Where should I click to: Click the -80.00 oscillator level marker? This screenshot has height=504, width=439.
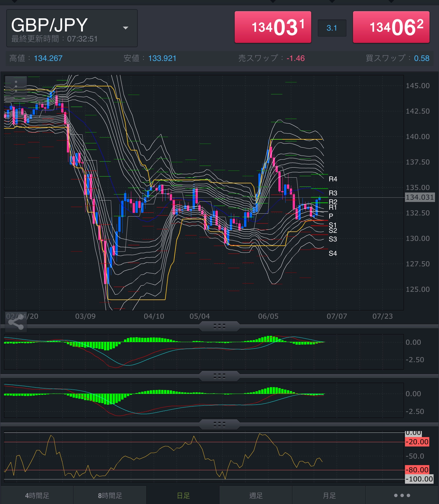pyautogui.click(x=417, y=470)
